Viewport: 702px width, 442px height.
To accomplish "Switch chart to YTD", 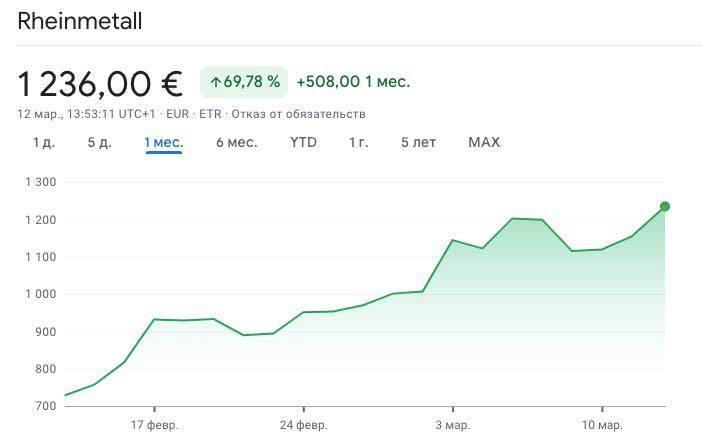I will [x=303, y=142].
